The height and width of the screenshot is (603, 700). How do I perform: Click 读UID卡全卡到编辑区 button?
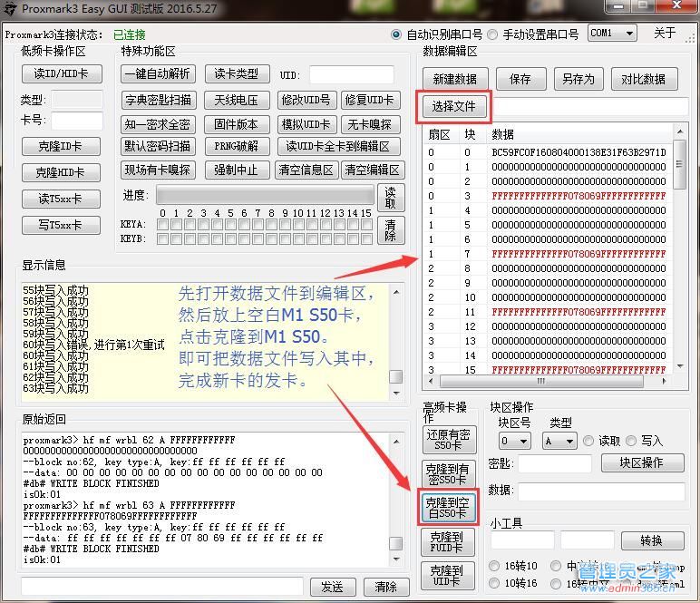338,146
